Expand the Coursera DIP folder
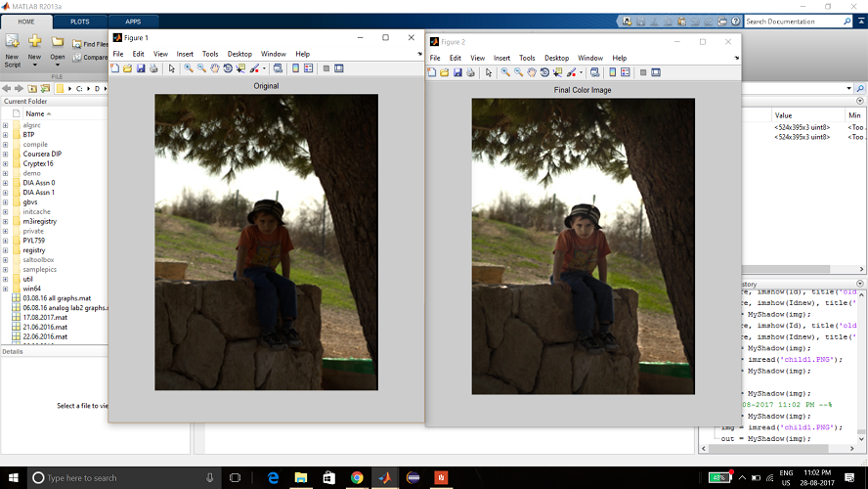Viewport: 868px width, 489px height. (5, 154)
